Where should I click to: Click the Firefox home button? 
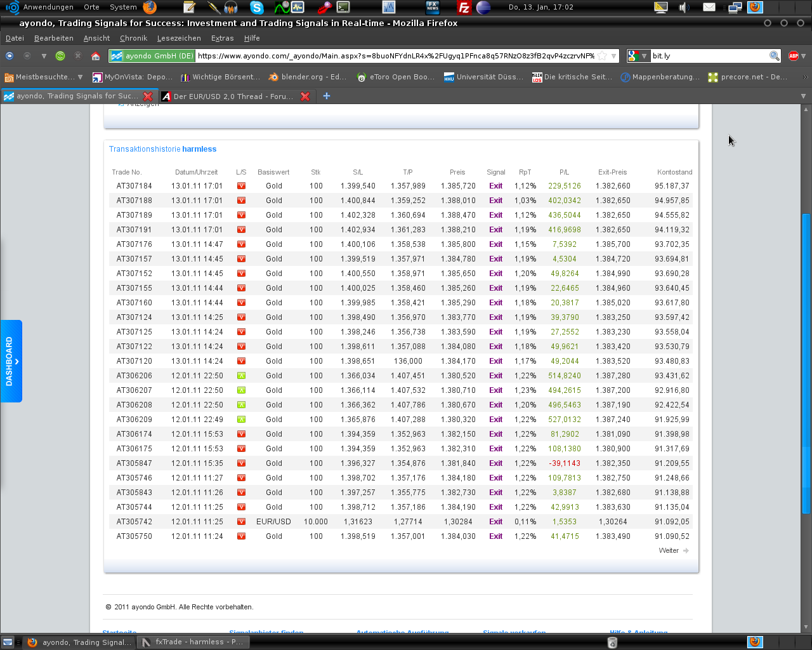tap(96, 56)
